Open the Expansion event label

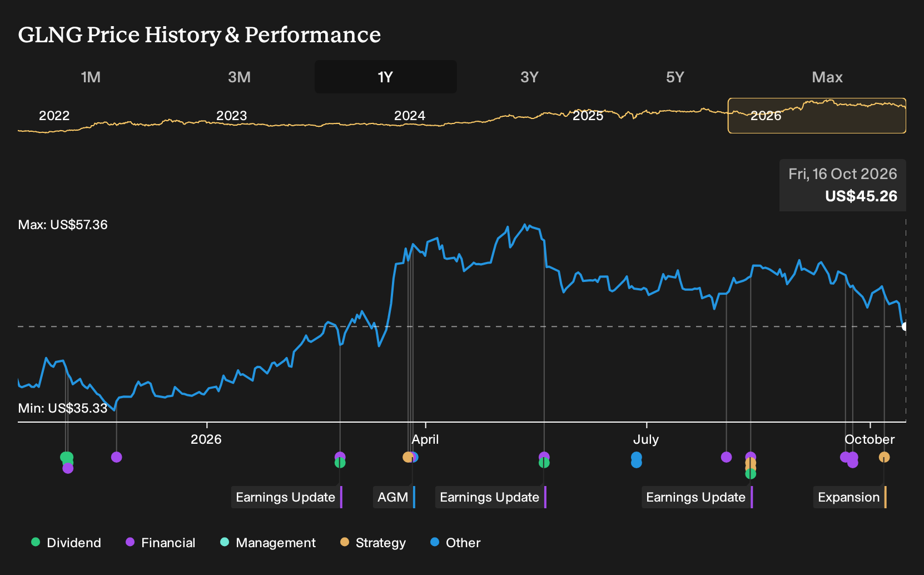(x=850, y=497)
